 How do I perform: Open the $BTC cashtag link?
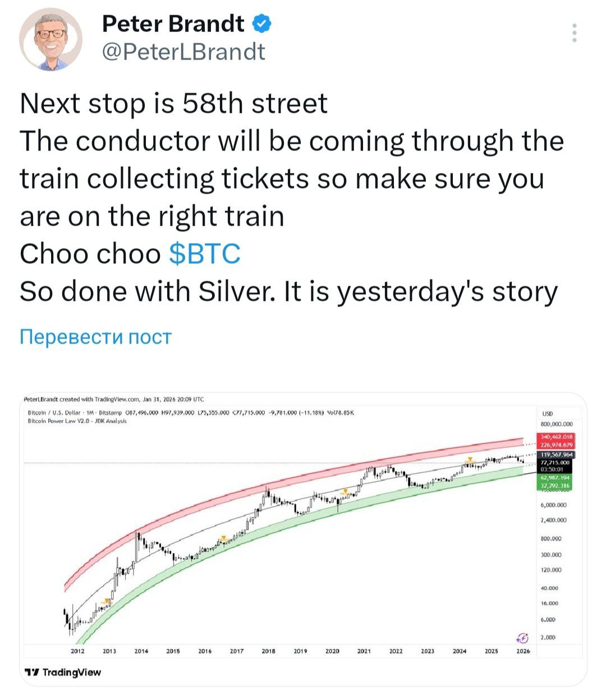[x=205, y=253]
